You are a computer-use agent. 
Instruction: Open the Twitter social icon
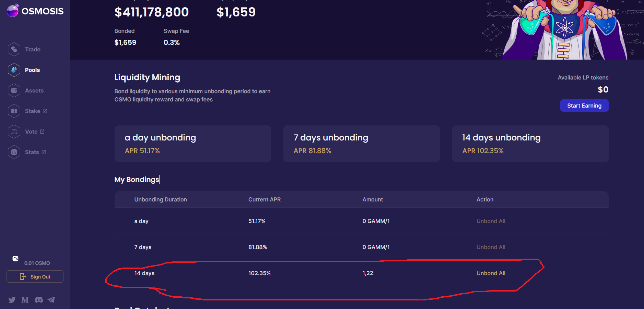coord(12,300)
